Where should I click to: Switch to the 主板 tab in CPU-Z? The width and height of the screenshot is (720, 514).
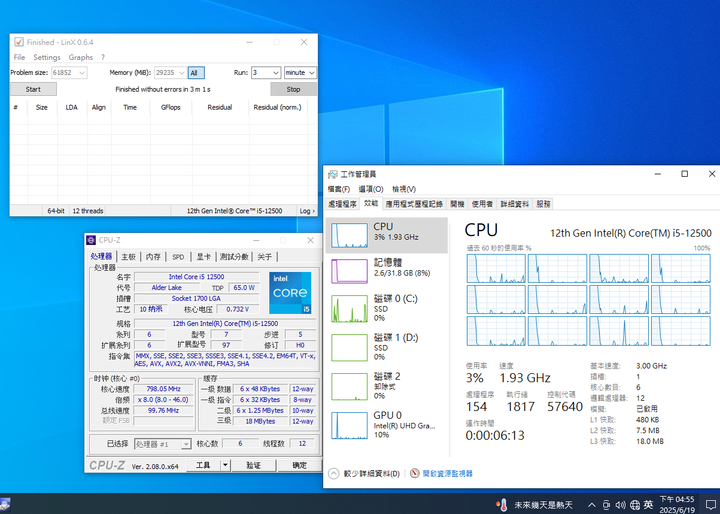(129, 257)
